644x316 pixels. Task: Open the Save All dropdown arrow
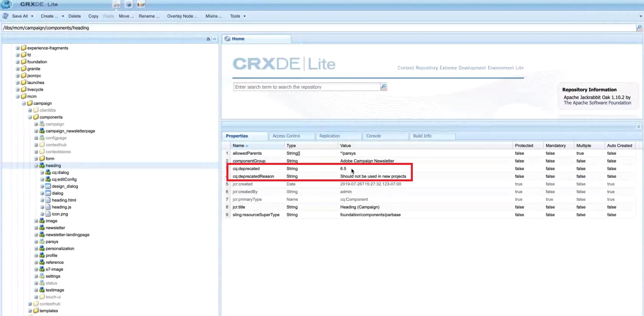pos(32,16)
